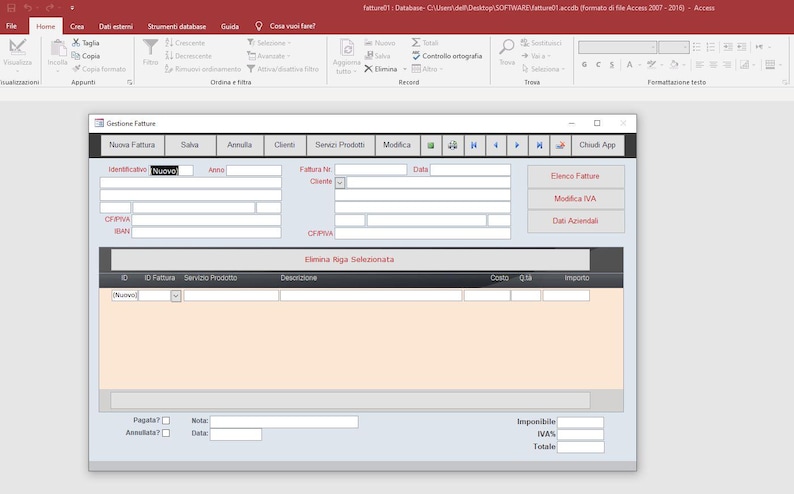Image resolution: width=794 pixels, height=494 pixels.
Task: Open the Strumenti database tab
Action: [177, 26]
